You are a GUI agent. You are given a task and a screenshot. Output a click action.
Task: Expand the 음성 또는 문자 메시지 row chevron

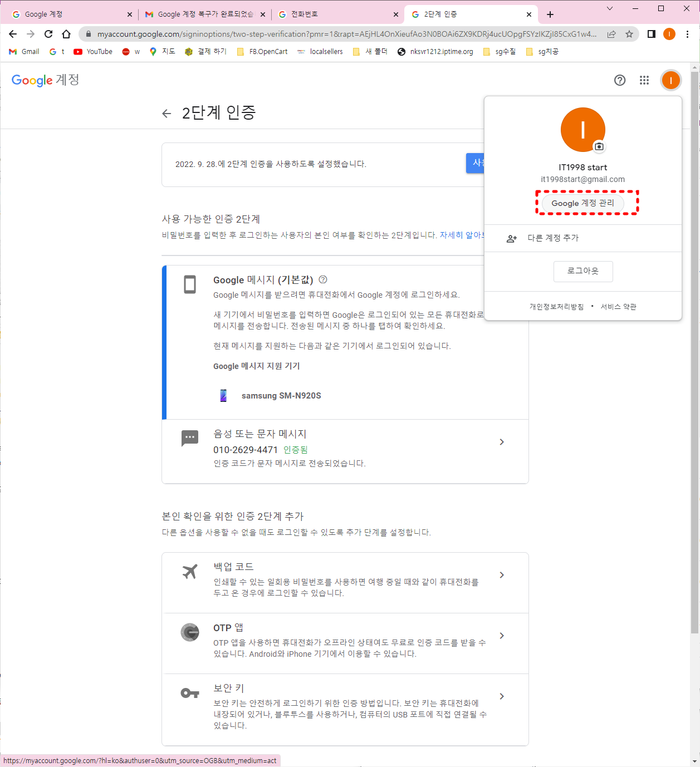click(x=502, y=442)
